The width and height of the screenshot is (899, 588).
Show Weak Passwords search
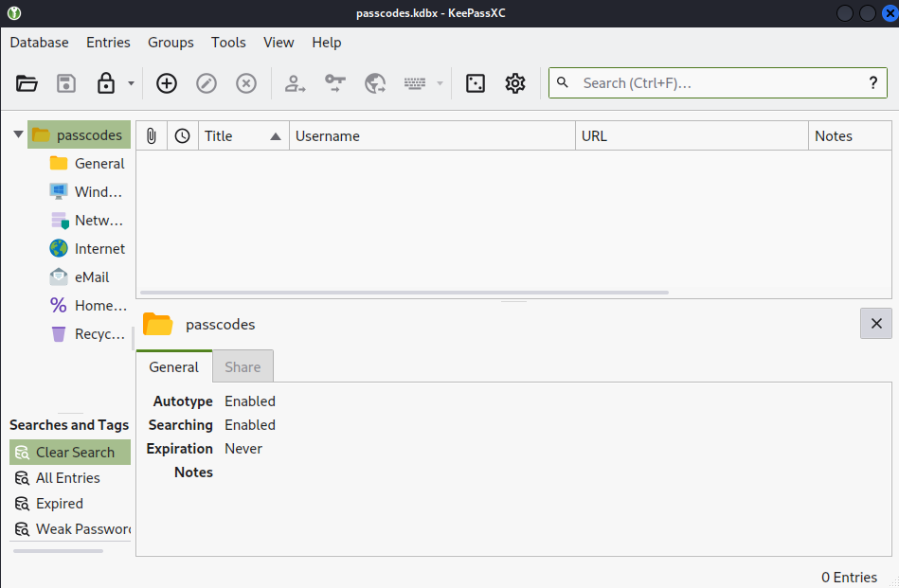[70, 529]
